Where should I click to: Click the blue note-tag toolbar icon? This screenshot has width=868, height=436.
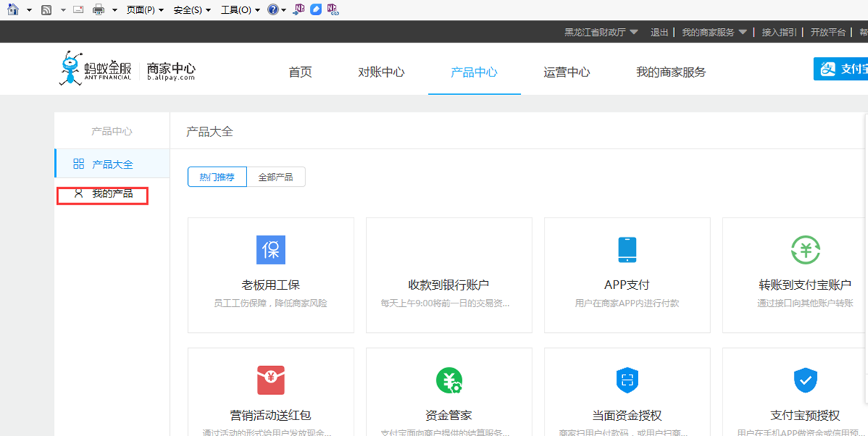click(x=316, y=9)
